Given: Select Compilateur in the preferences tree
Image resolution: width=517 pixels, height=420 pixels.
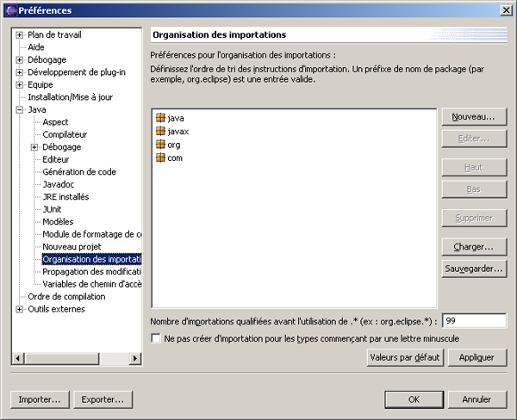Looking at the screenshot, I should click(65, 135).
